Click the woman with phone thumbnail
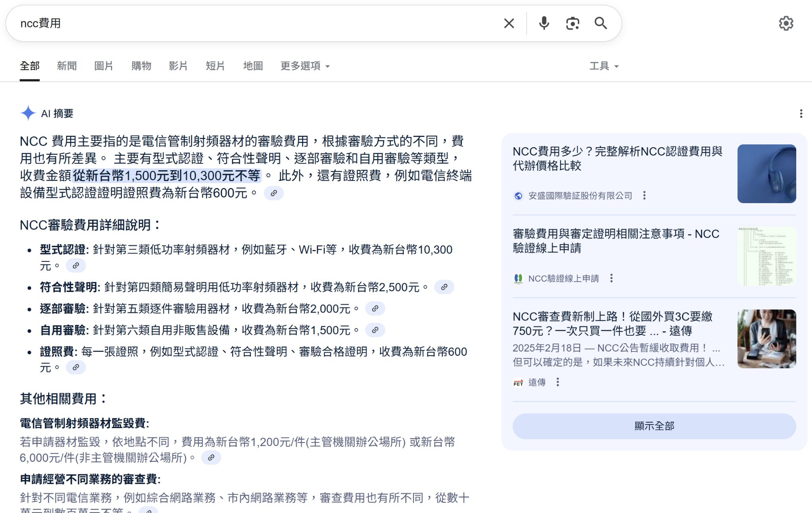812x513 pixels. (x=766, y=339)
